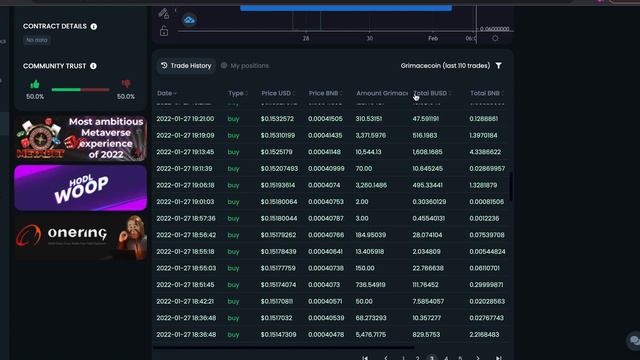Switch to the My positions tab
640x360 pixels.
(244, 66)
